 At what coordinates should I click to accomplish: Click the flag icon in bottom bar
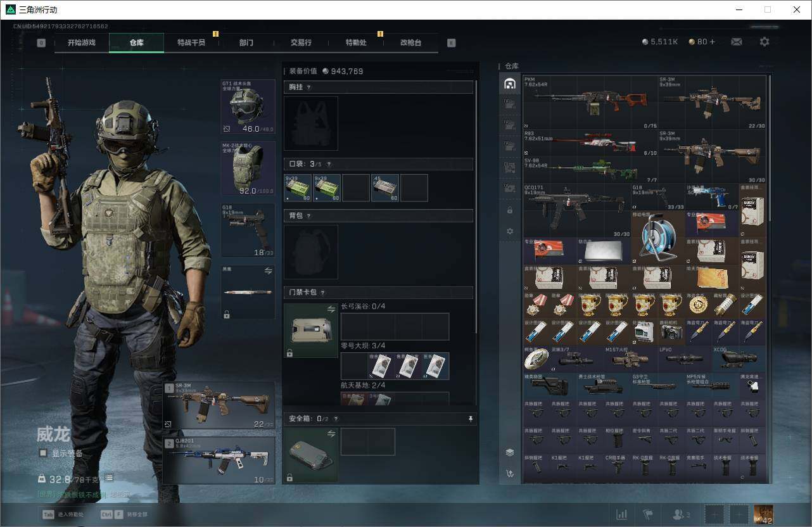point(648,515)
